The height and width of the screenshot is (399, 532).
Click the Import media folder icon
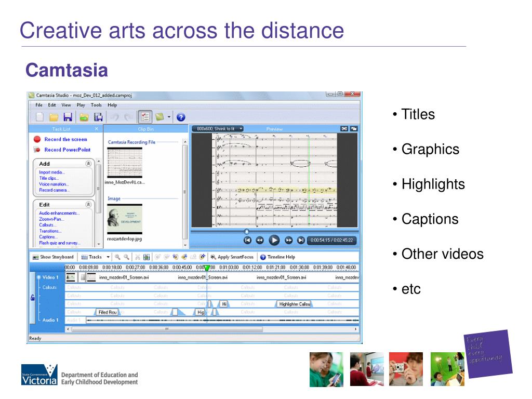click(84, 117)
